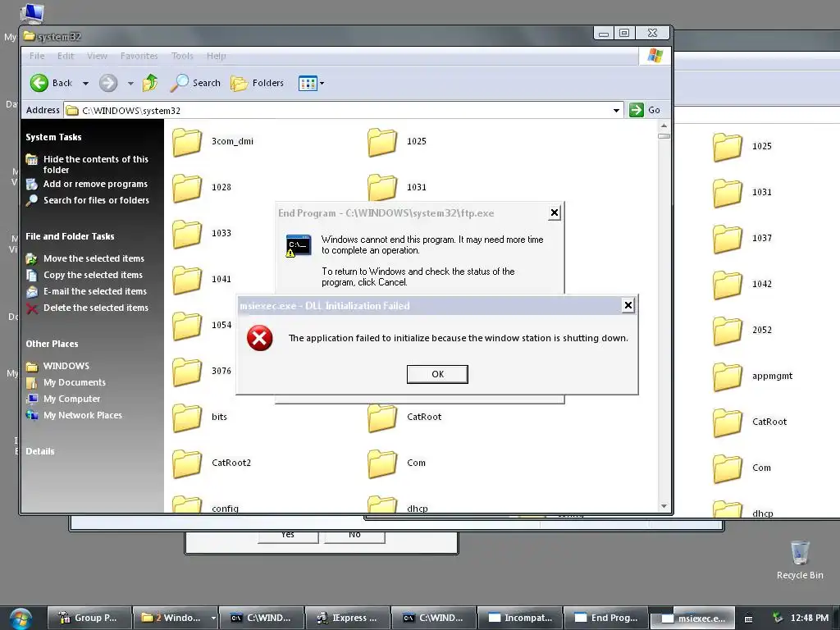Close the End Program ftp.exe dialog
Screen dimensions: 840x630
point(555,212)
